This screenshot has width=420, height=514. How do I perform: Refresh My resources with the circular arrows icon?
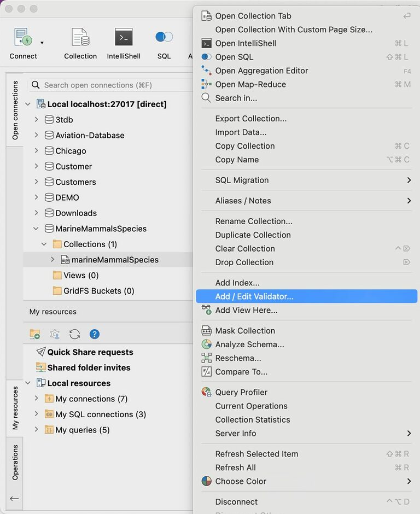[x=74, y=334]
